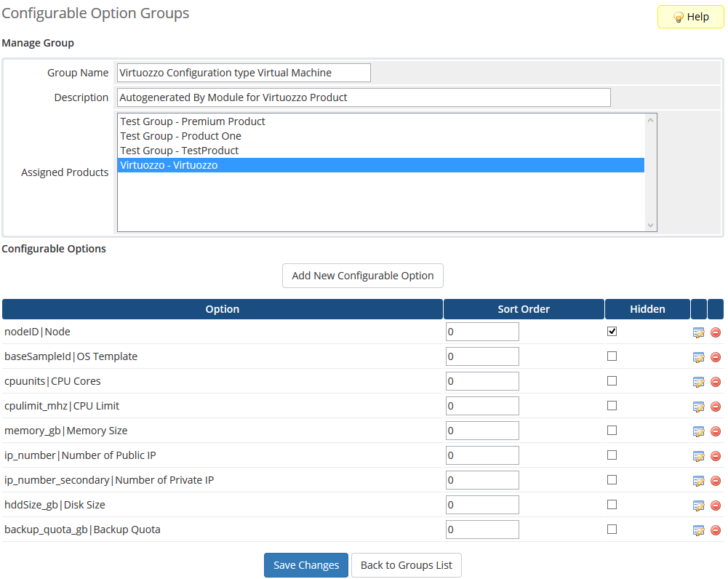Delete the cpulimit_mhz|CPU Limit option
The height and width of the screenshot is (579, 728).
[x=716, y=407]
